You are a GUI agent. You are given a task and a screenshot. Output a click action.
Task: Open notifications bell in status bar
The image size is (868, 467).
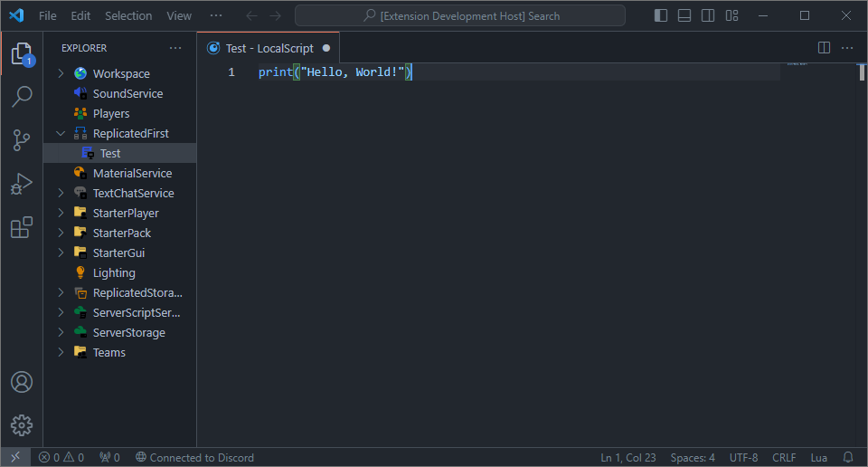(848, 458)
